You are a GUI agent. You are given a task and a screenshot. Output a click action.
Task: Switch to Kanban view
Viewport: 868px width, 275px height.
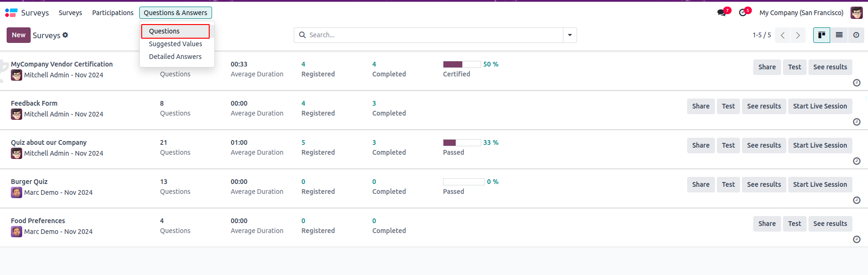[822, 35]
